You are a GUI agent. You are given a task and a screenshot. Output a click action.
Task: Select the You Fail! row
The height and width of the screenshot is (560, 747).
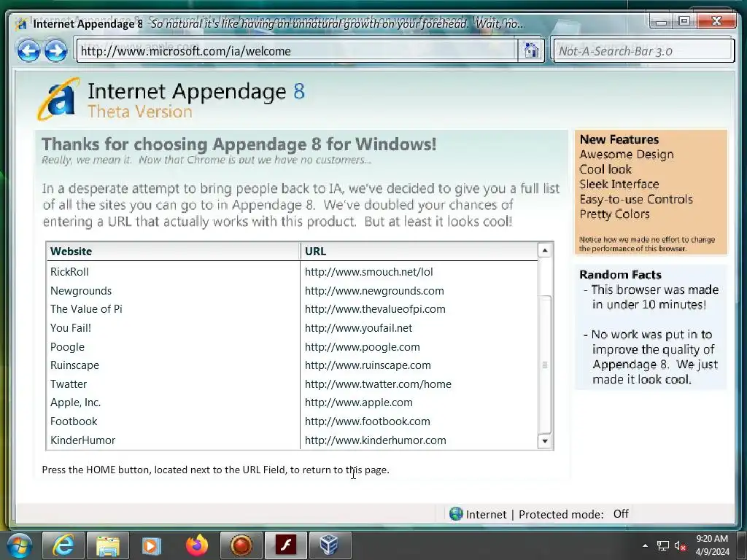(x=292, y=328)
